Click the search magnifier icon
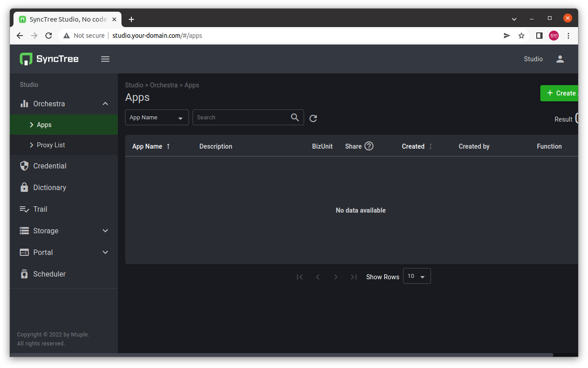Viewport: 588px width, 368px height. click(295, 117)
